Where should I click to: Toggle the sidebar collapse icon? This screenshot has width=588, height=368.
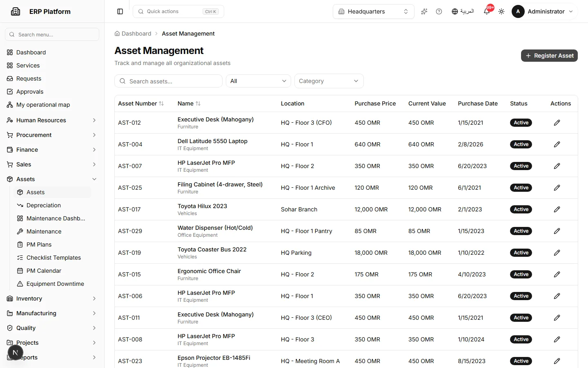pos(120,11)
